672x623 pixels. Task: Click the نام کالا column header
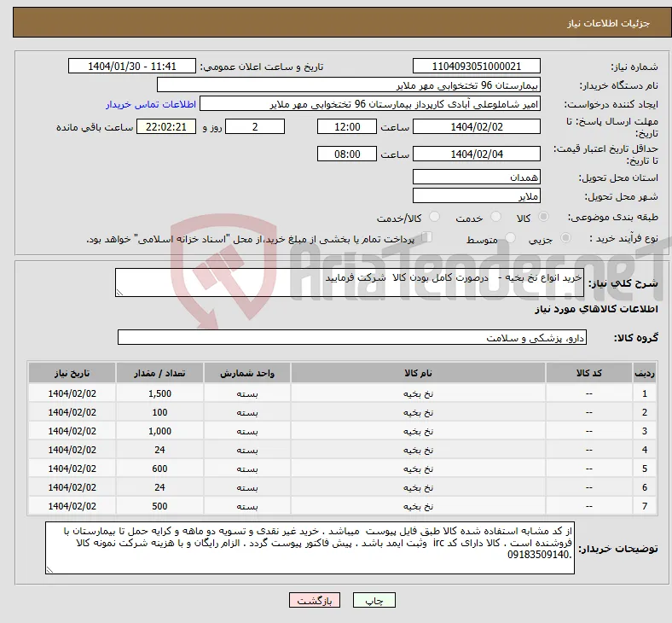[418, 373]
